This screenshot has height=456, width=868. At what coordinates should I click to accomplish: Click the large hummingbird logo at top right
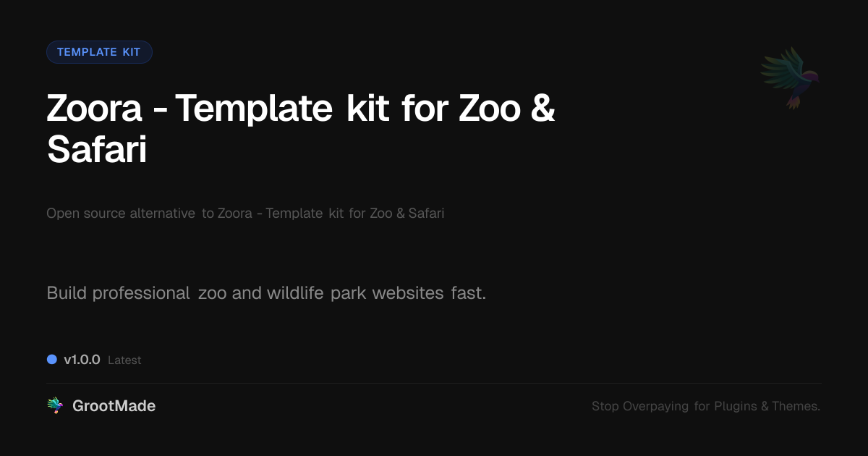pos(790,77)
